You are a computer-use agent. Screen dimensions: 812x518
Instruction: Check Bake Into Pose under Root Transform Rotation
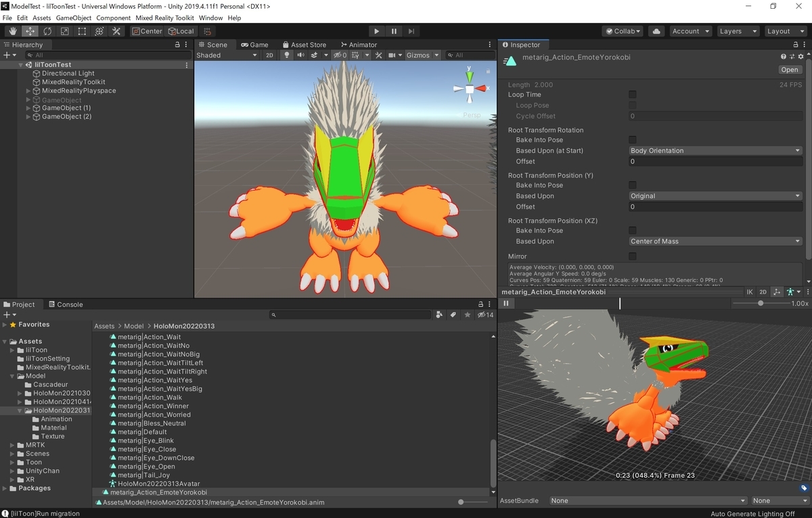pyautogui.click(x=633, y=140)
